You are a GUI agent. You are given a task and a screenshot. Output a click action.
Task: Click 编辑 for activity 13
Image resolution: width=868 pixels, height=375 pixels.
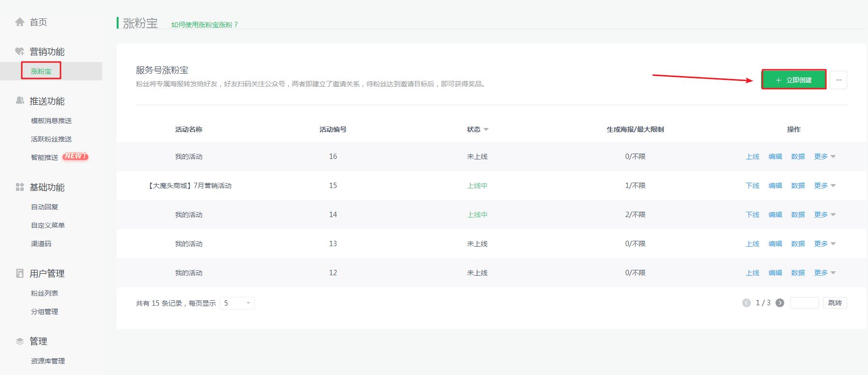pyautogui.click(x=776, y=244)
